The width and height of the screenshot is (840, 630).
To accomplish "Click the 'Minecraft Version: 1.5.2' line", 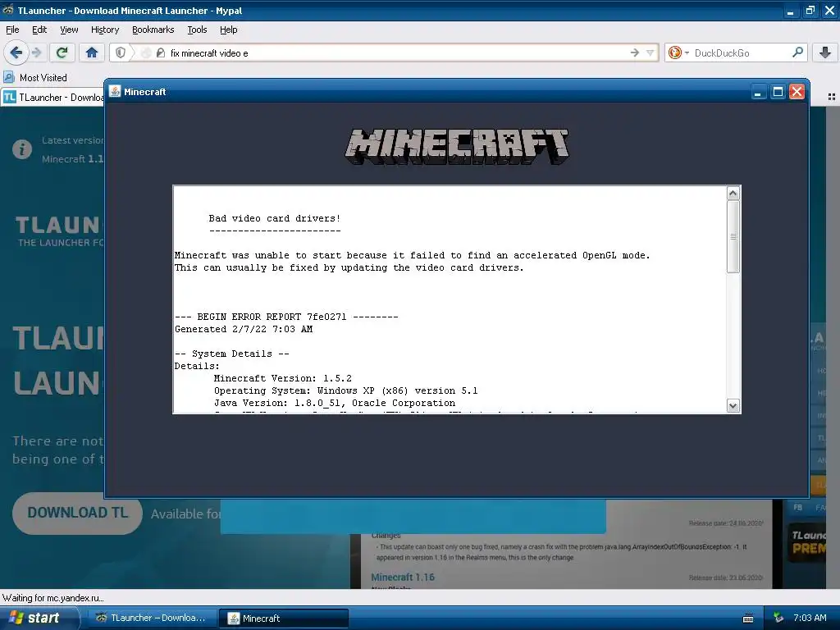I will tap(283, 378).
